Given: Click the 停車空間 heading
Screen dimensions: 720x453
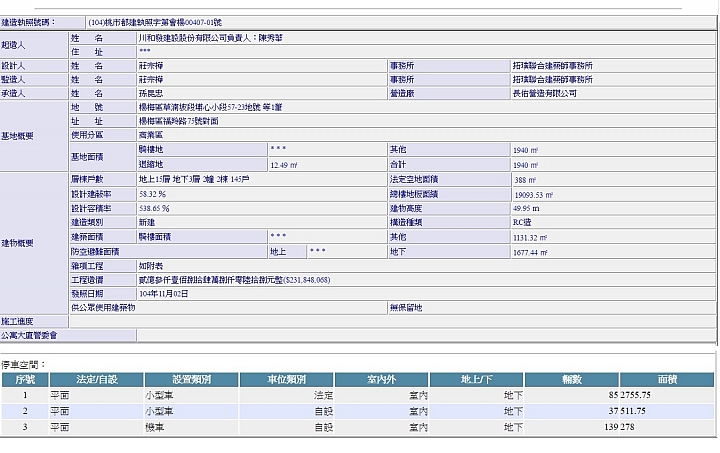Looking at the screenshot, I should pos(23,365).
